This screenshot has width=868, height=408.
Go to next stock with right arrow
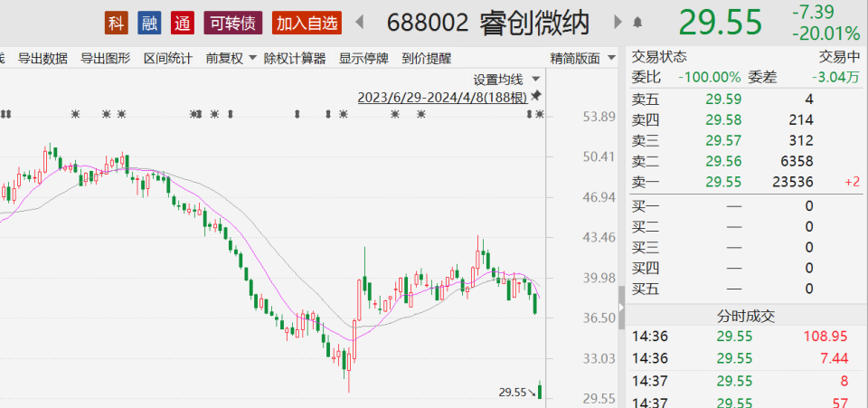[618, 23]
